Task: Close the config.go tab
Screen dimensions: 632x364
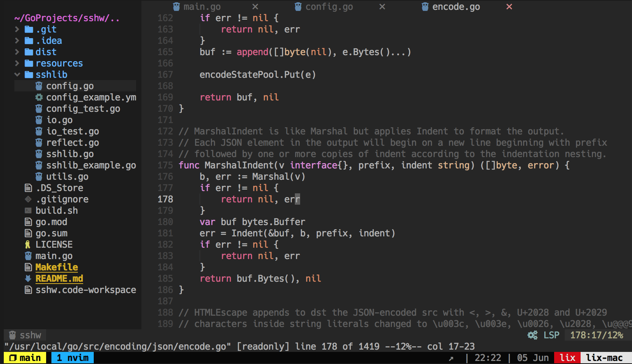Action: click(x=382, y=7)
